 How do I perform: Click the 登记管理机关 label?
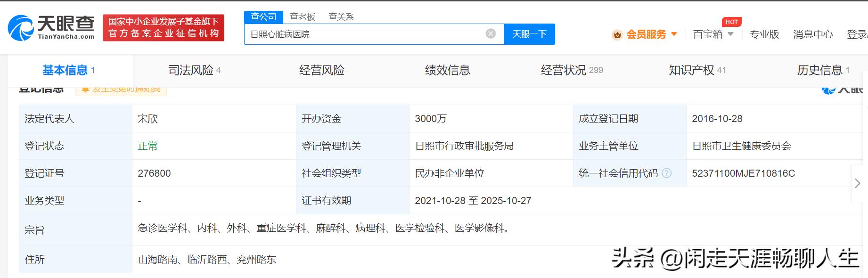point(331,146)
